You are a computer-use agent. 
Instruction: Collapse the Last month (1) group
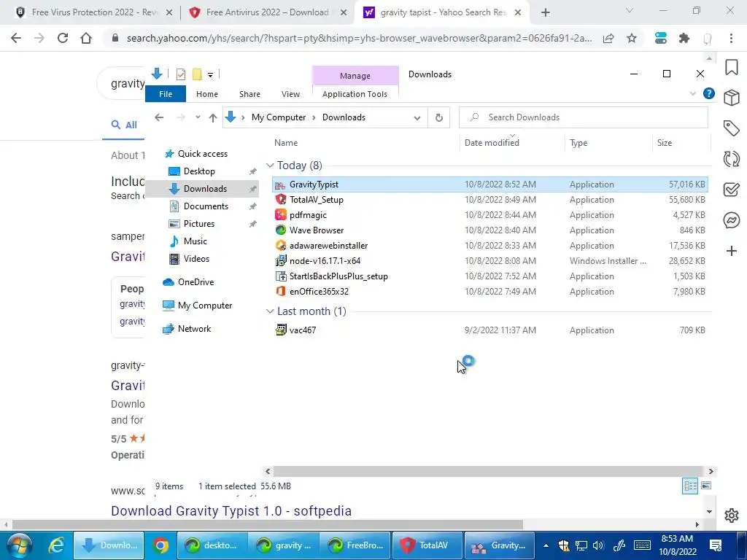[270, 311]
